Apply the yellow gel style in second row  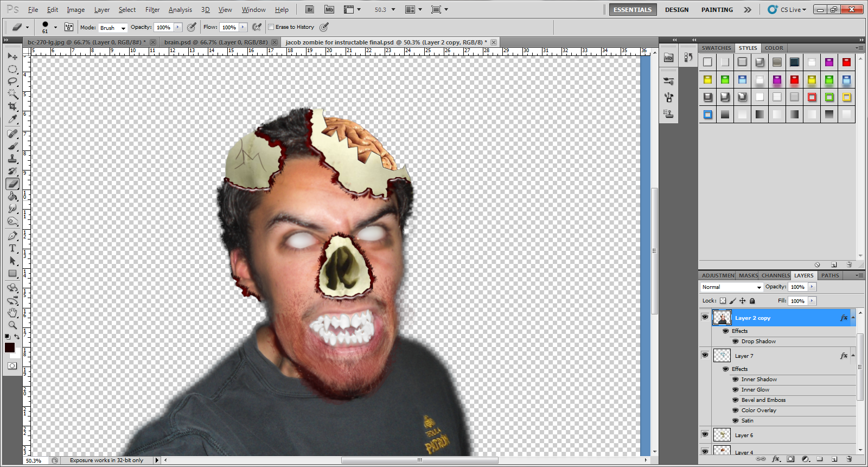[707, 80]
